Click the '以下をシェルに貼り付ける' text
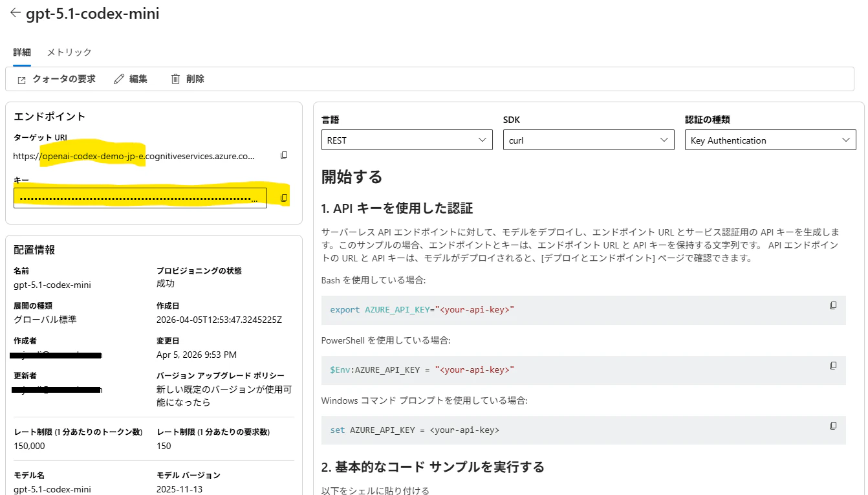The image size is (868, 495). coord(375,490)
